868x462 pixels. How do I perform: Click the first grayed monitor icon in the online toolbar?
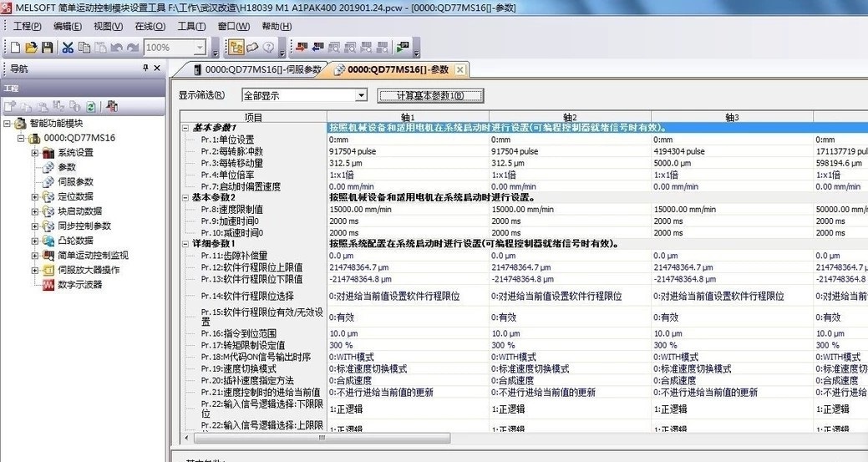tap(334, 48)
